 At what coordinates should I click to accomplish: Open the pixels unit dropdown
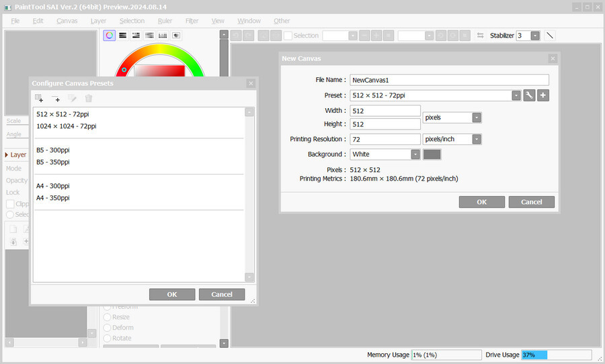click(x=477, y=118)
